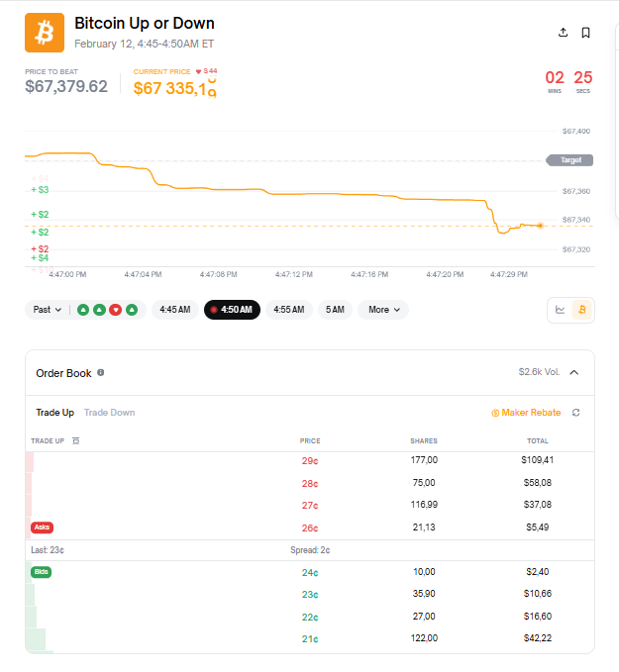Click the $67,379.62 price to beat

point(66,86)
